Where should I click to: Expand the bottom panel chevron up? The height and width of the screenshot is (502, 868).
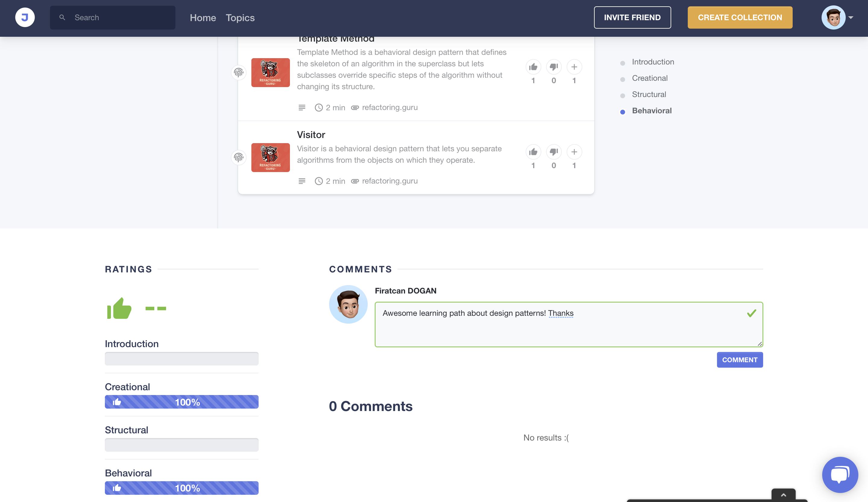point(783,495)
